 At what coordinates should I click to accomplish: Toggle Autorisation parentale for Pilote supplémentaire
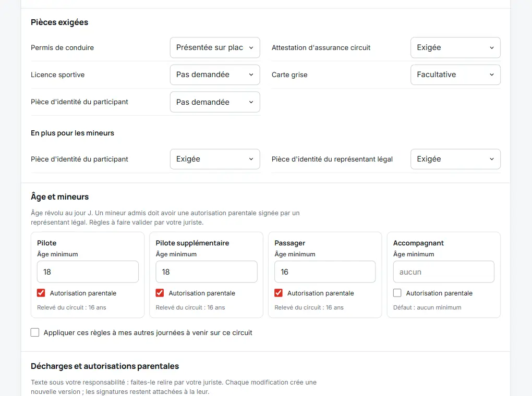pyautogui.click(x=160, y=293)
